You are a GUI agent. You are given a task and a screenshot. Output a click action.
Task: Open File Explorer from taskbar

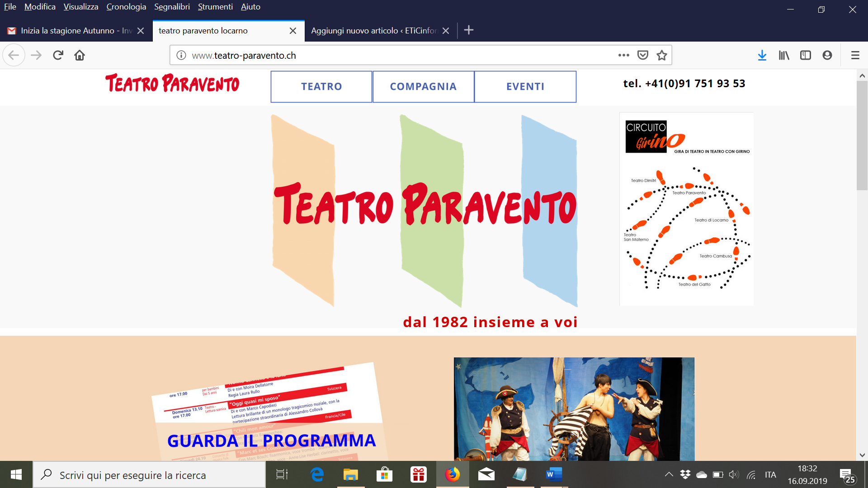pyautogui.click(x=351, y=474)
